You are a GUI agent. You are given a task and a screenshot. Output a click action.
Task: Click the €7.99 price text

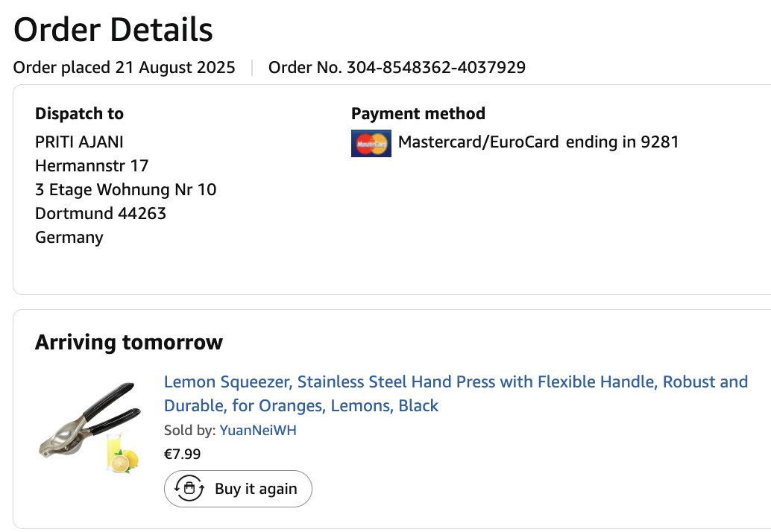[182, 454]
